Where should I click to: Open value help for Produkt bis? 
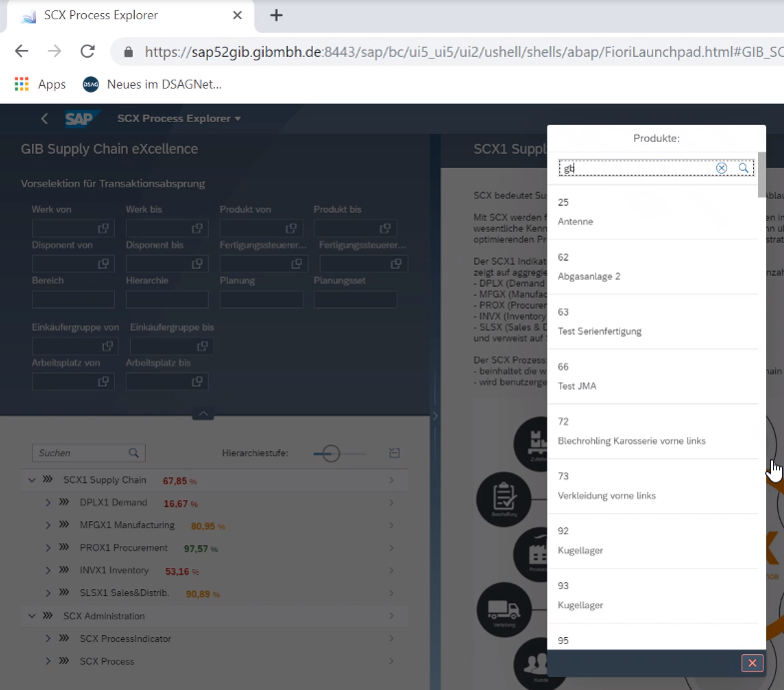[385, 229]
